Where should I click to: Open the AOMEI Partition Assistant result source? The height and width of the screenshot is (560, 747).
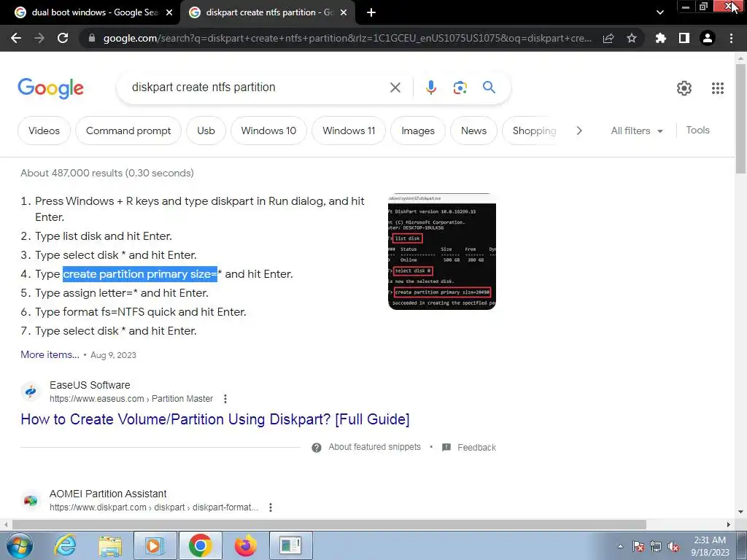click(108, 494)
